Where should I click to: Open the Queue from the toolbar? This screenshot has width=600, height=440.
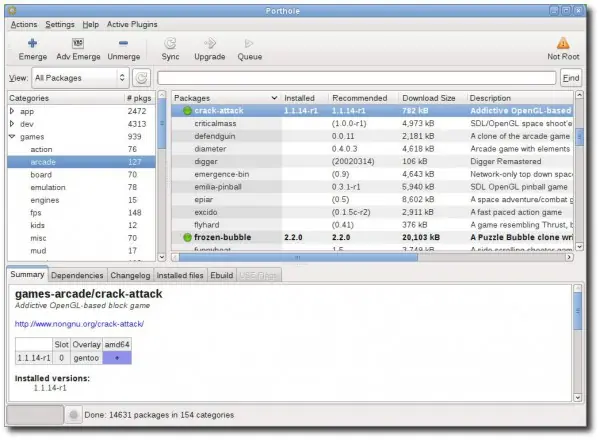click(x=249, y=43)
